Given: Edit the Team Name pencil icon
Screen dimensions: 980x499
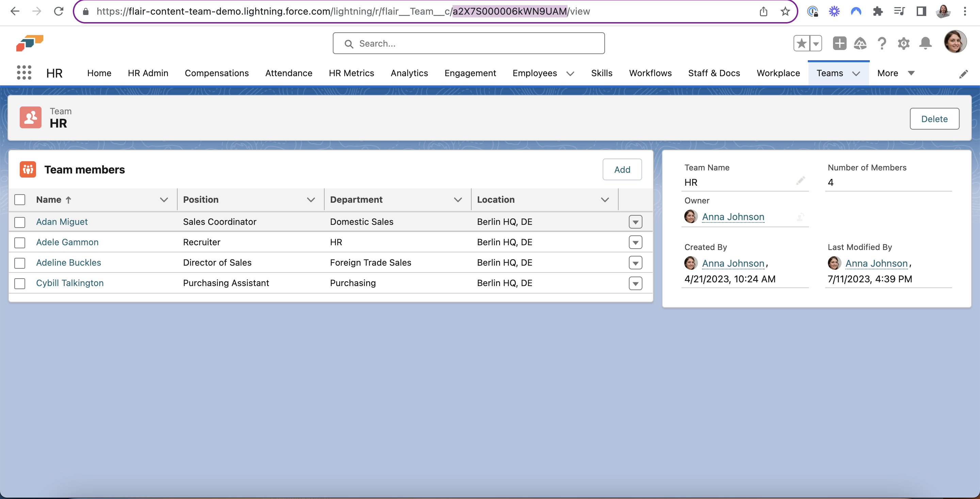Looking at the screenshot, I should point(800,181).
